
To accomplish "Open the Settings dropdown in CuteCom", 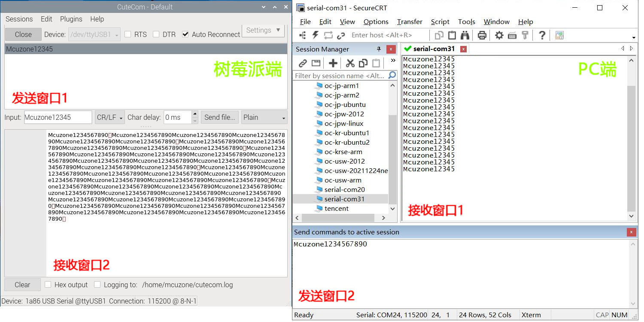I will coord(263,30).
